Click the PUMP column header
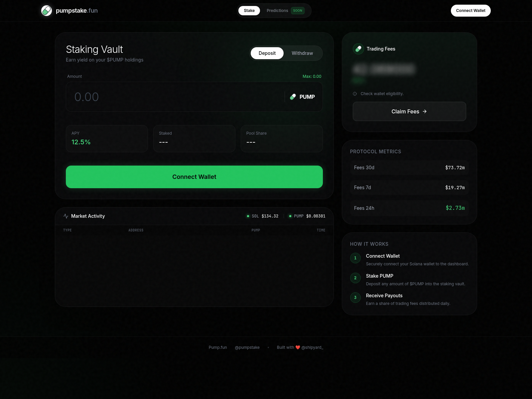532x399 pixels. [256, 230]
